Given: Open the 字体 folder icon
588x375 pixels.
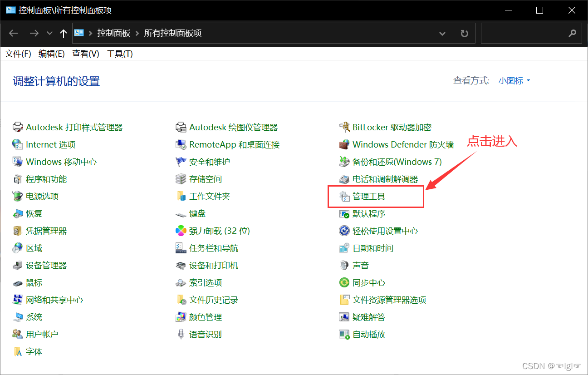Looking at the screenshot, I should pyautogui.click(x=18, y=351).
